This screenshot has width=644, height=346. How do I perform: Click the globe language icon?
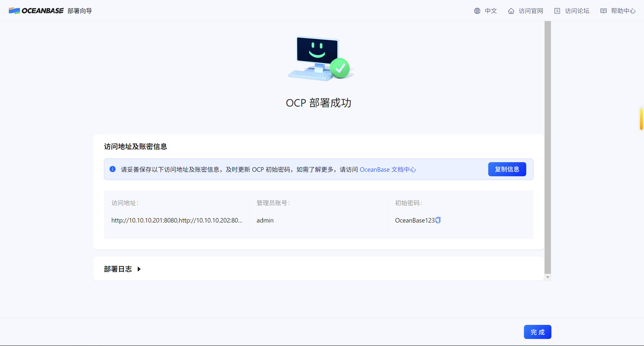[477, 11]
